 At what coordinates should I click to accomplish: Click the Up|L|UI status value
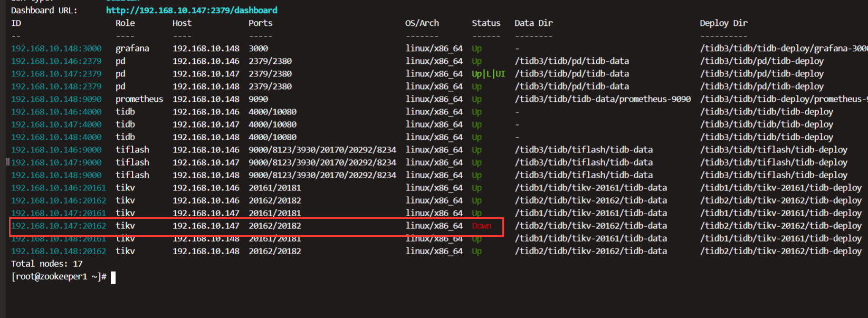(489, 74)
